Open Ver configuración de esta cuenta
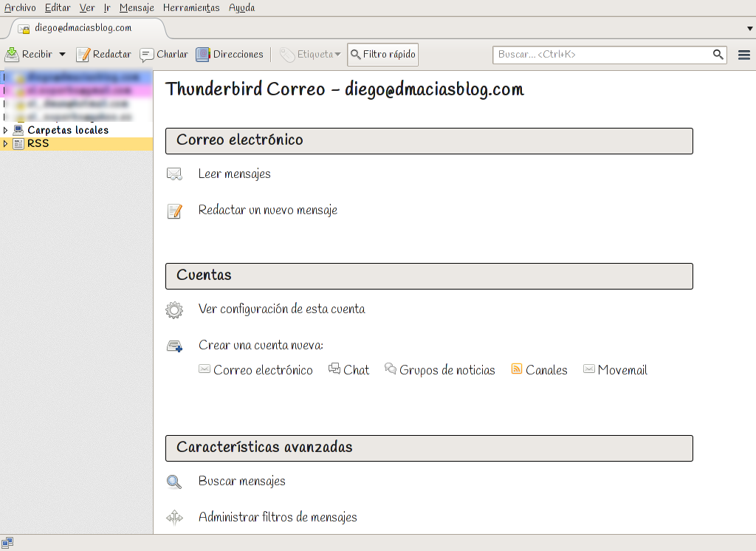This screenshot has width=756, height=551. coord(281,309)
